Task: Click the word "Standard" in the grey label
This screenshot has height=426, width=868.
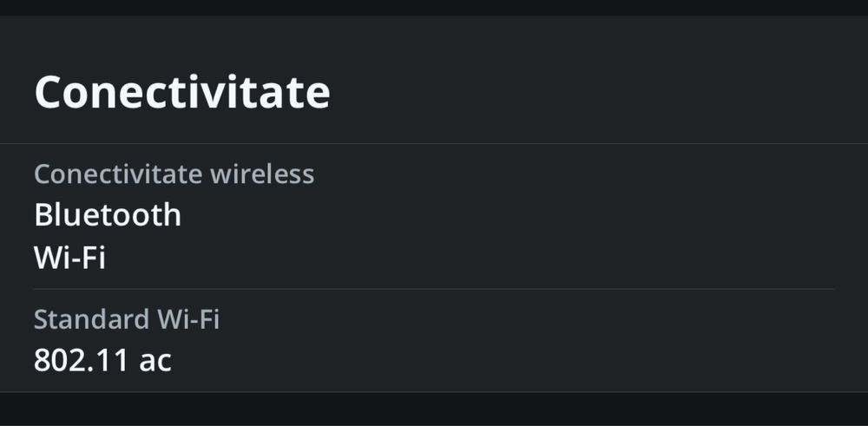Action: coord(91,319)
